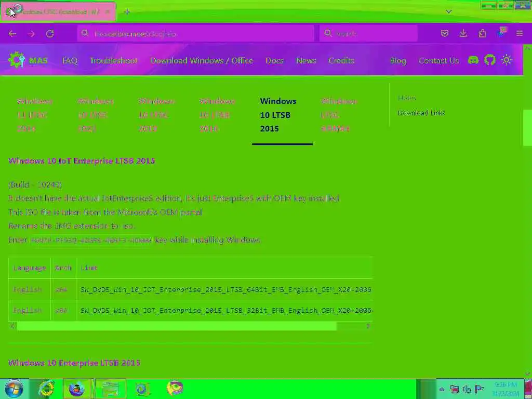The width and height of the screenshot is (532, 399).
Task: Download the 32Bit English IoT LTSB image
Action: click(226, 310)
